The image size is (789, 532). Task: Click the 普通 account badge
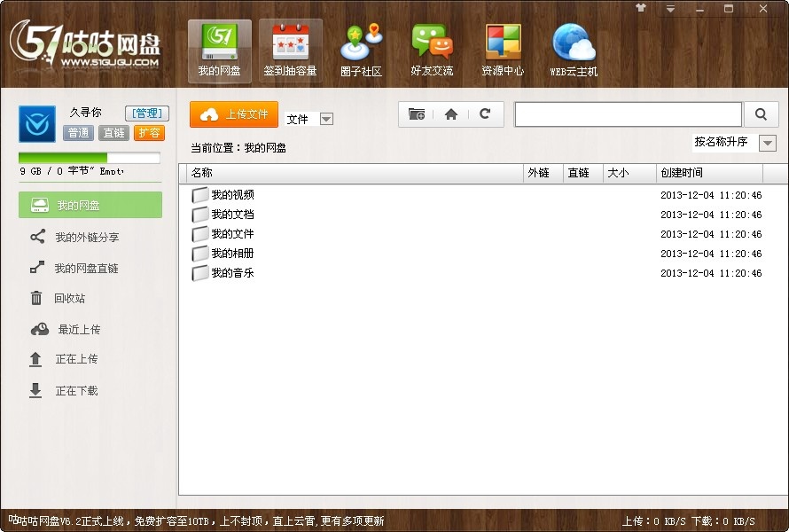79,133
